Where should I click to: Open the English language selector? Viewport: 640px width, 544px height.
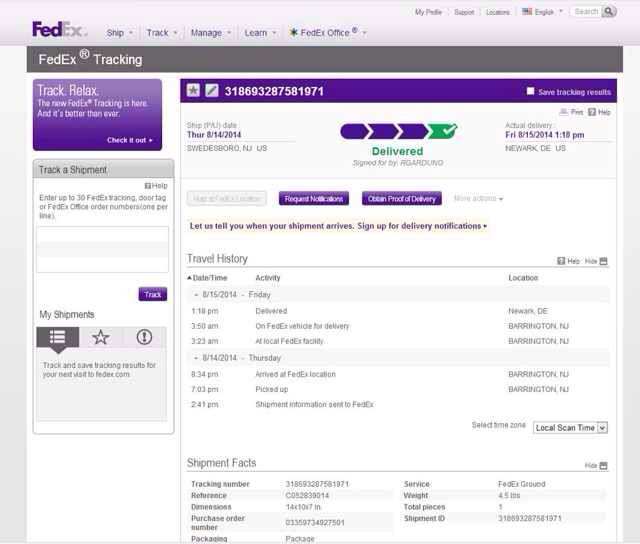(x=543, y=12)
